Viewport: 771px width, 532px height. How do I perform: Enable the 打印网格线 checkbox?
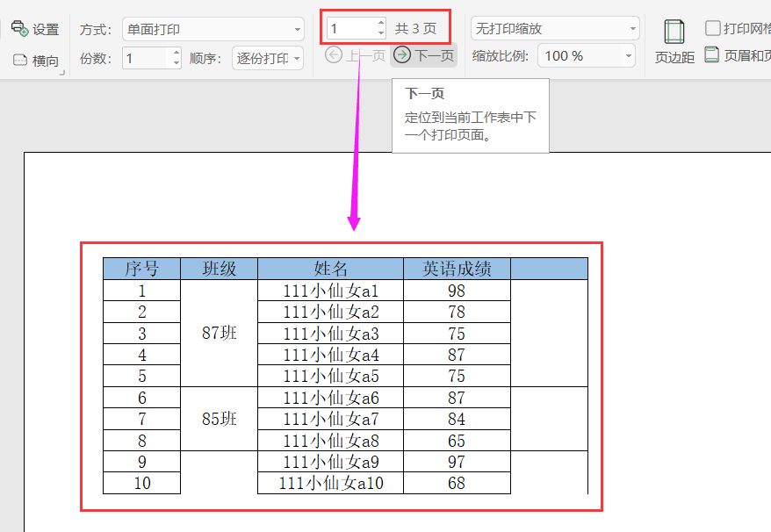pyautogui.click(x=712, y=28)
